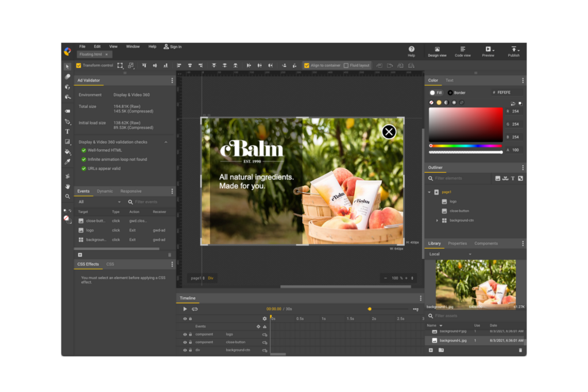The width and height of the screenshot is (588, 392).
Task: Select the Selection arrow tool
Action: pyautogui.click(x=68, y=67)
